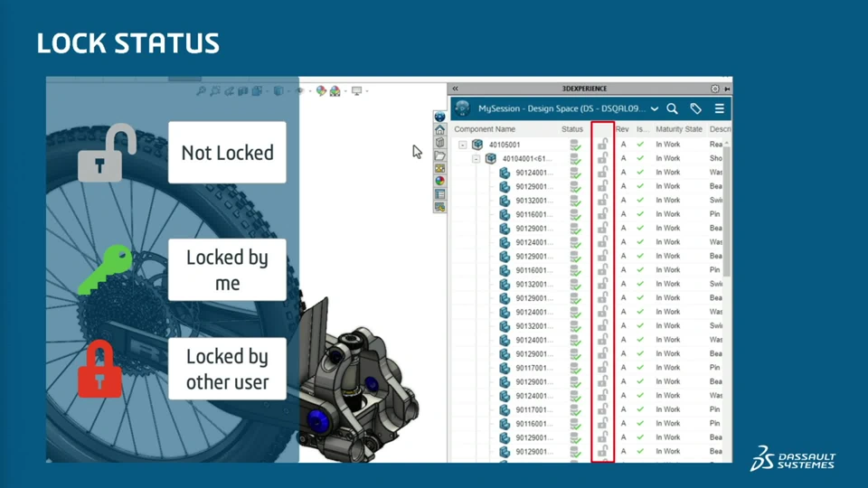Click the Is... column header
The image size is (868, 488).
point(642,129)
